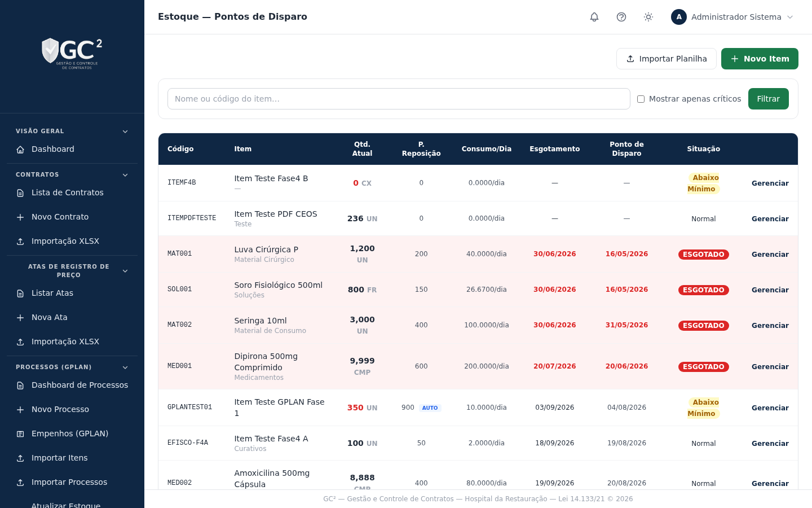This screenshot has width=812, height=508.
Task: Click the Dashboard de Processos icon
Action: (x=20, y=386)
